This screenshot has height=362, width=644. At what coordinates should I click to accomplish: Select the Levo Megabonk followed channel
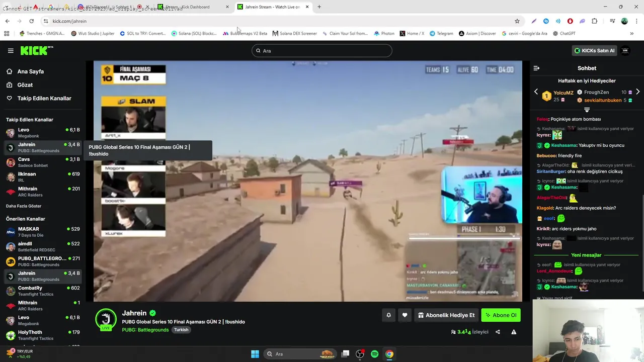(x=42, y=133)
